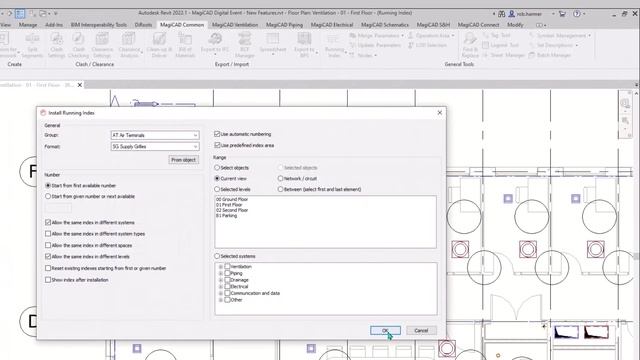The image size is (640, 360).
Task: Close the Install Running Index dialog
Action: [x=440, y=113]
